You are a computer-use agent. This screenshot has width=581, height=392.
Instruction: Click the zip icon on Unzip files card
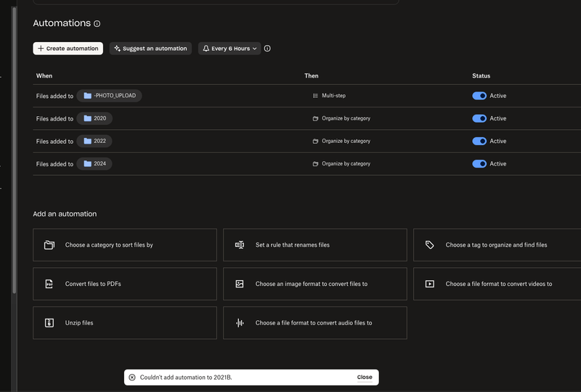(x=49, y=323)
